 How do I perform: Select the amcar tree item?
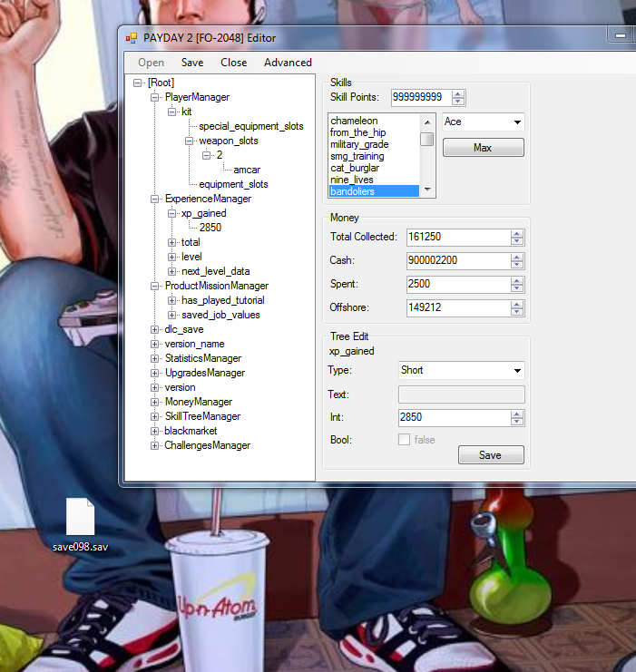tap(247, 170)
